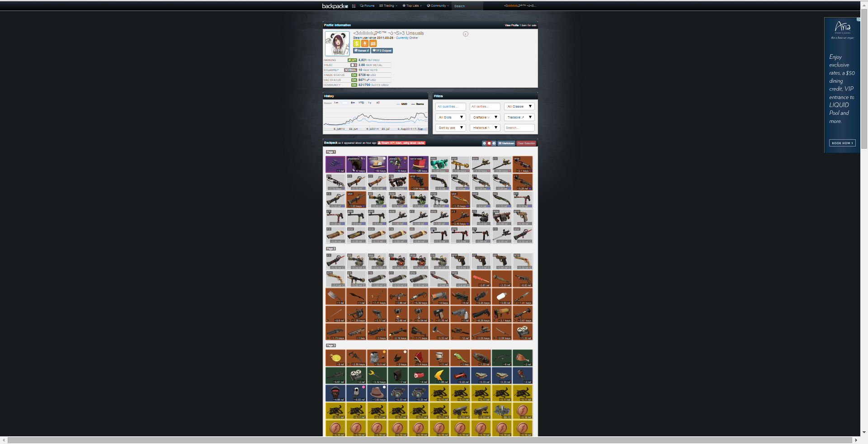Go to backpack.tf home via logo
Screen dimensions: 868x444
[x=335, y=6]
